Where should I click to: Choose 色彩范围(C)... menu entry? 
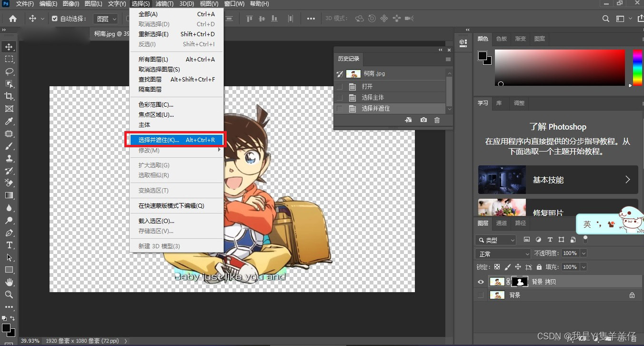pos(176,104)
